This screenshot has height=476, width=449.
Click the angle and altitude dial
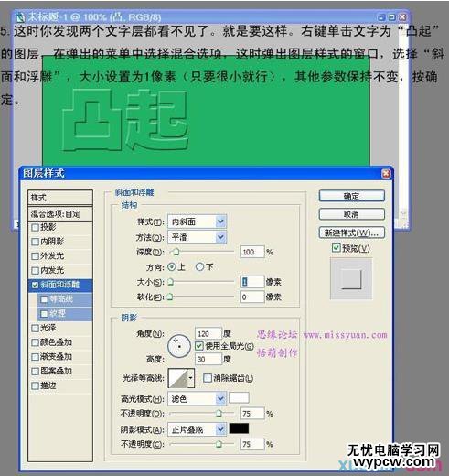179,346
